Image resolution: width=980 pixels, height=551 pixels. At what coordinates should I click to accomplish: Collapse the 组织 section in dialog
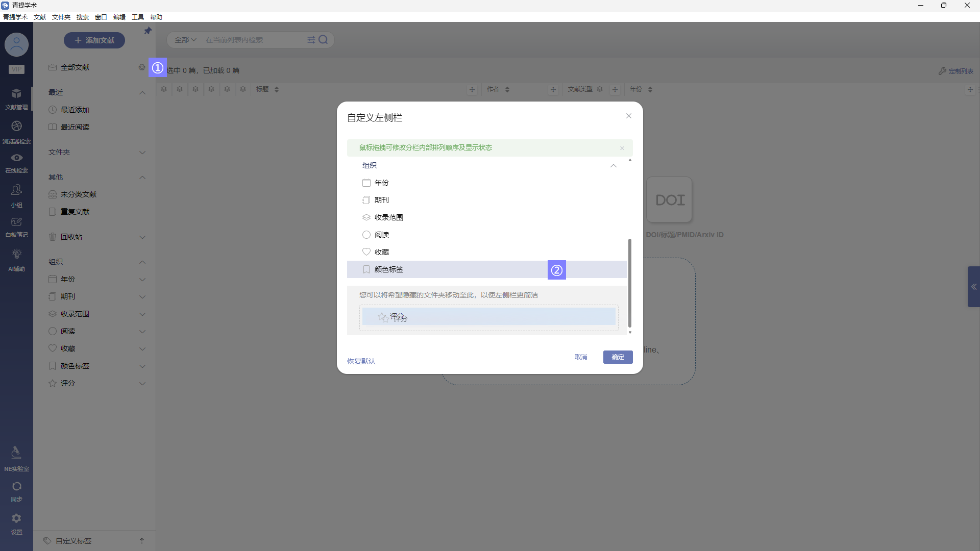(613, 166)
